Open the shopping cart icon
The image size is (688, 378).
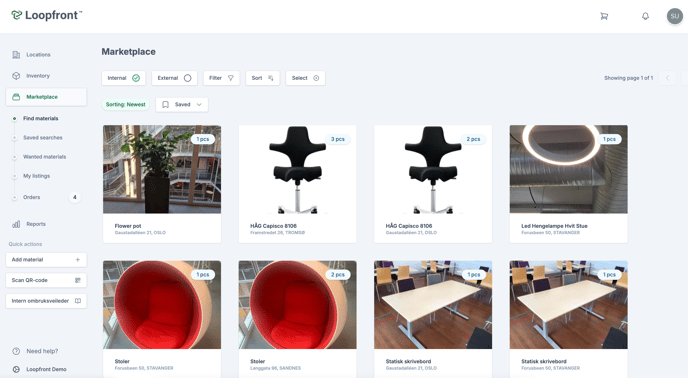click(604, 16)
